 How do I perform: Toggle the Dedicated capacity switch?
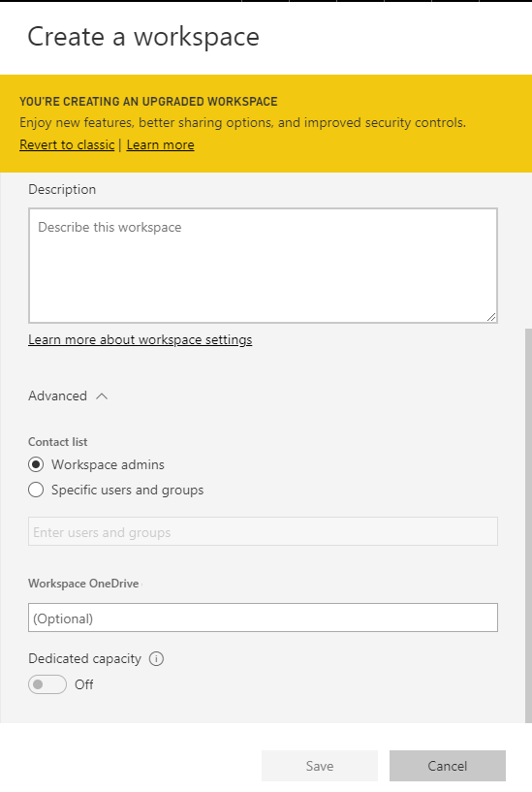[47, 684]
